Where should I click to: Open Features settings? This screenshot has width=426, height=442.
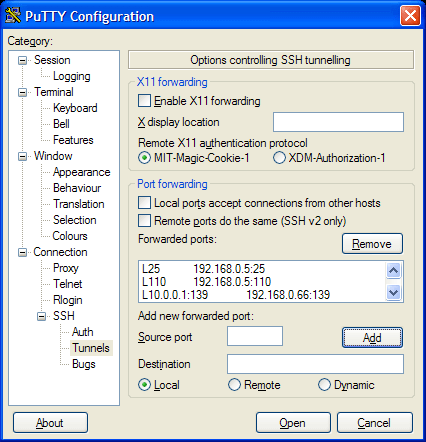coord(73,140)
